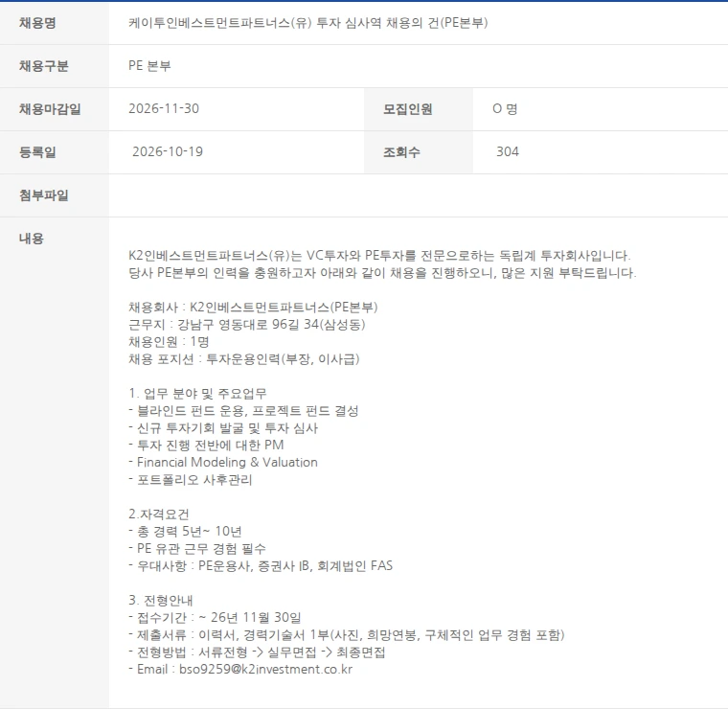Click the email address bso9259@k2investment.co.kr
The height and width of the screenshot is (709, 728).
[265, 670]
